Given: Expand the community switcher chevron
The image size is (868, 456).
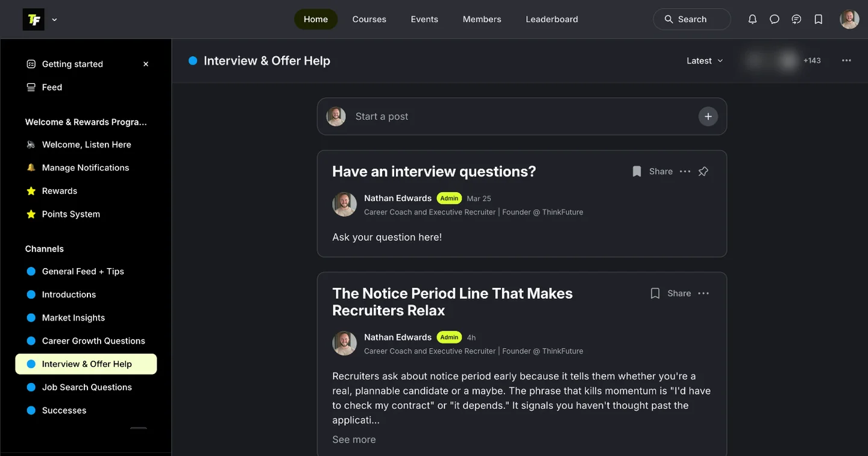Looking at the screenshot, I should [x=54, y=19].
